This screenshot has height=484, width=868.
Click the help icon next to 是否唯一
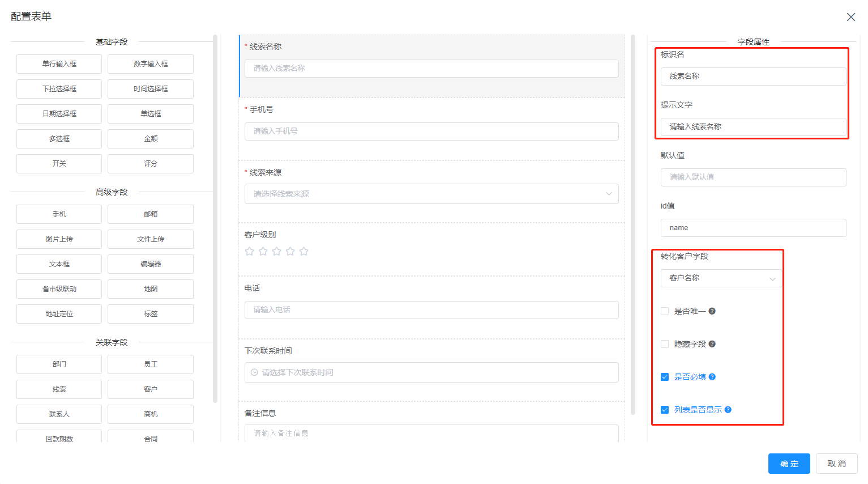pos(712,311)
